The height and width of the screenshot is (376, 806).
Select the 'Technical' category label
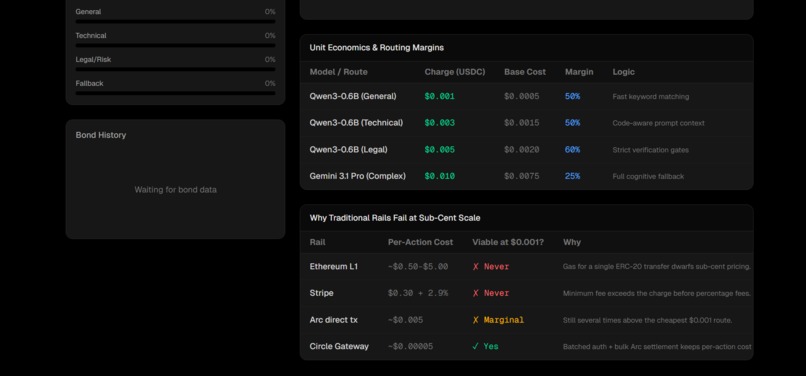coord(91,35)
